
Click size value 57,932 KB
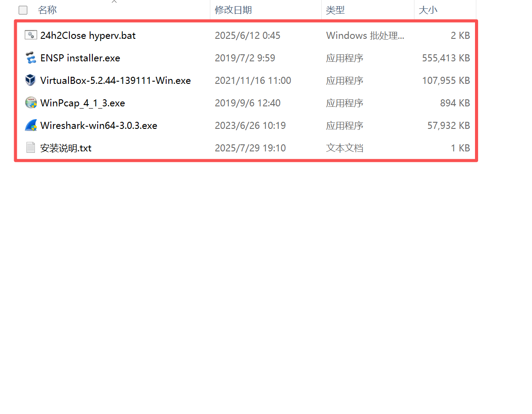[x=448, y=125]
